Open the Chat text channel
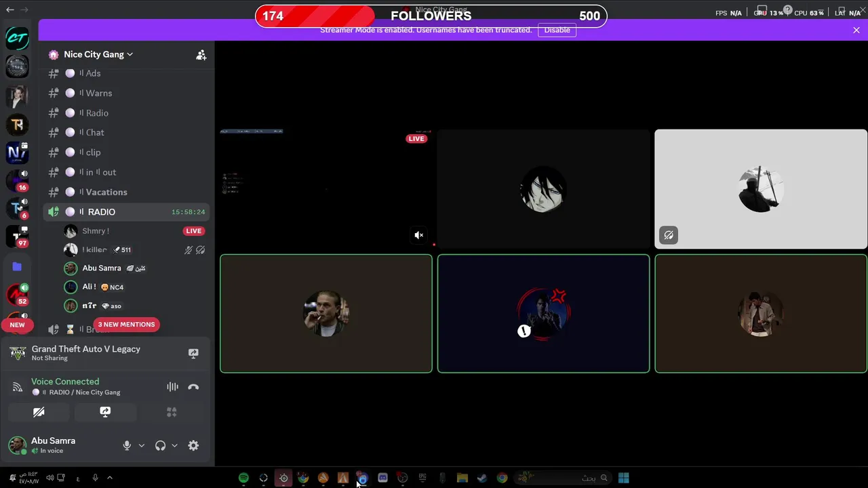The height and width of the screenshot is (488, 868). (126, 132)
